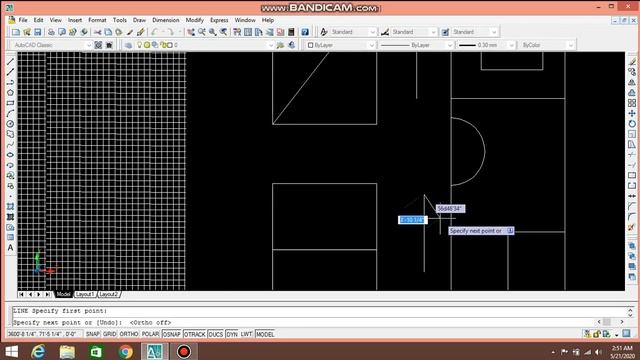Toggle ORTHO mode in status bar

(x=129, y=334)
